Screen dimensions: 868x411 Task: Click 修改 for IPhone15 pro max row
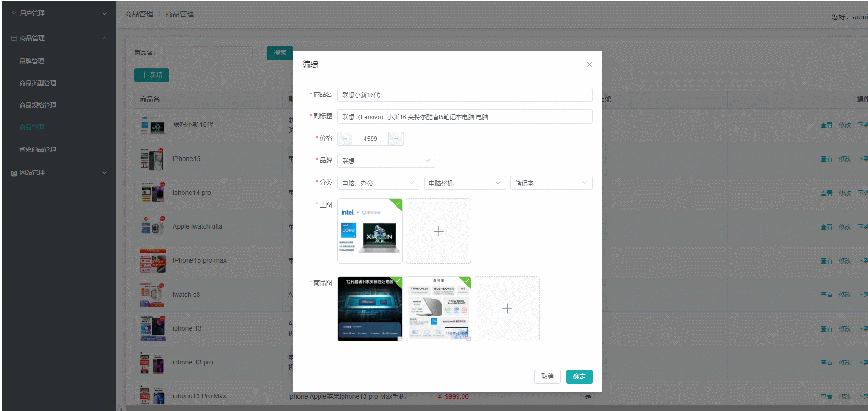[x=845, y=261]
